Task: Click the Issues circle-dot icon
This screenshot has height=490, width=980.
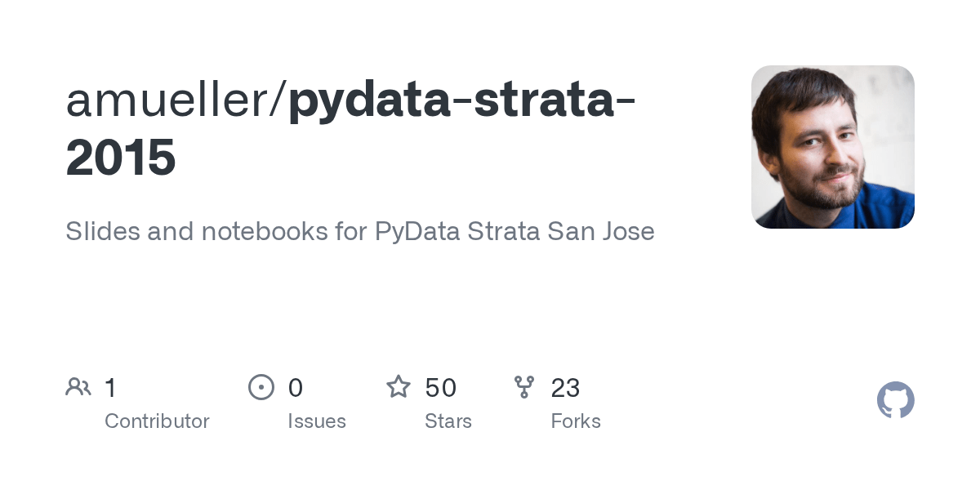Action: [261, 387]
